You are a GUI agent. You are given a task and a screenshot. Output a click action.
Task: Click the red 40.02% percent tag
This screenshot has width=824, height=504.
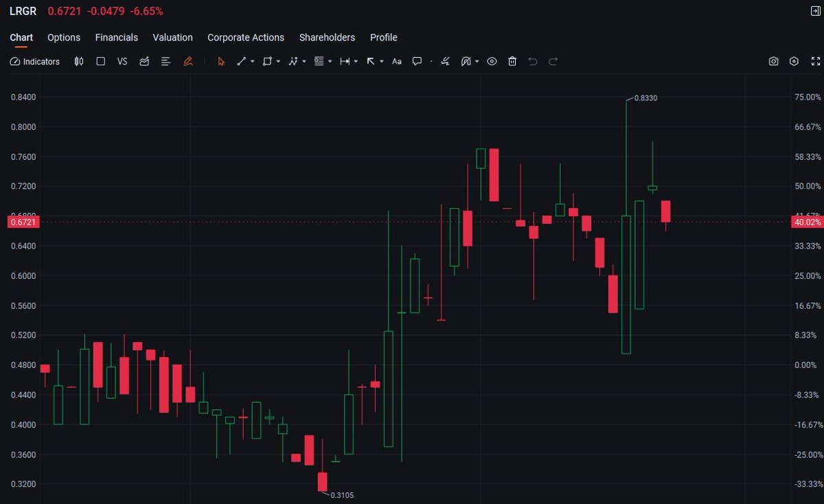(807, 222)
